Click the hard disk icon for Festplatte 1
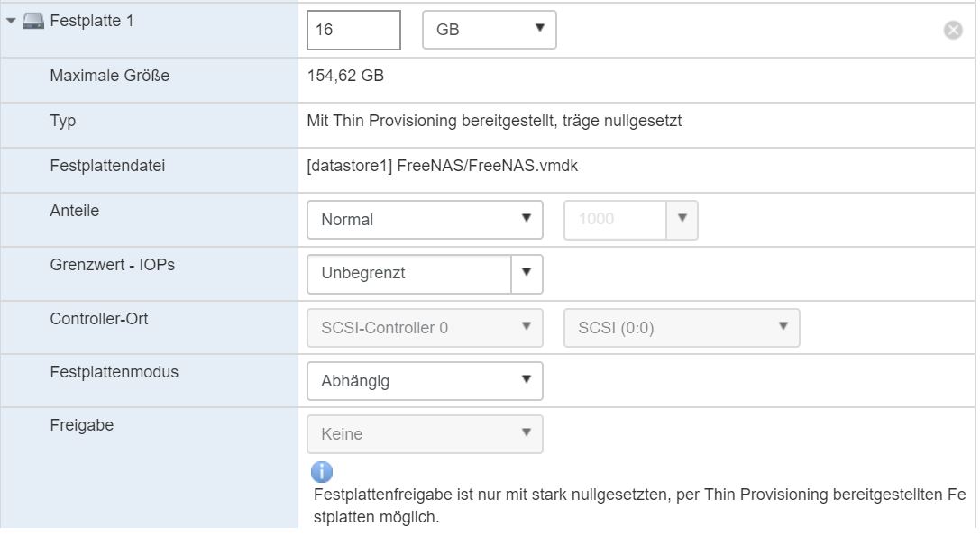 pos(33,21)
